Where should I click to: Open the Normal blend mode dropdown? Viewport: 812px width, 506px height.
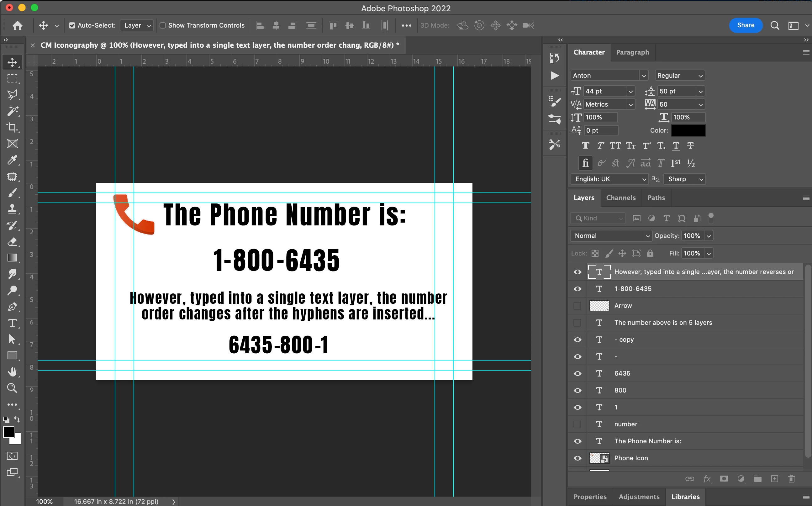[x=611, y=235]
